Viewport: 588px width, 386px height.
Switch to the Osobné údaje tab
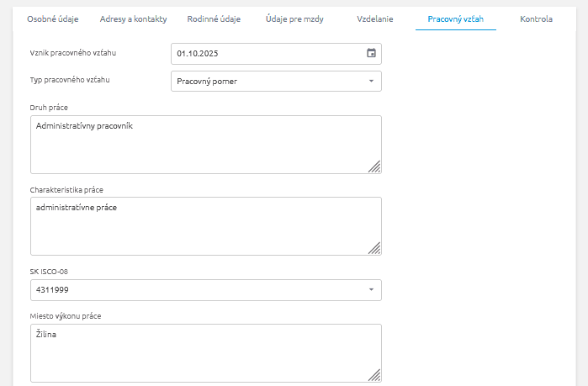[53, 19]
